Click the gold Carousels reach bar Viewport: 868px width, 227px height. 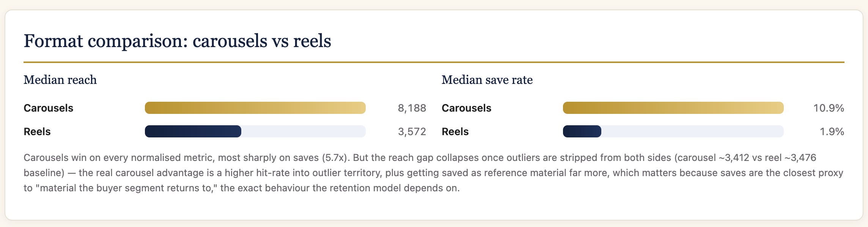click(x=255, y=108)
